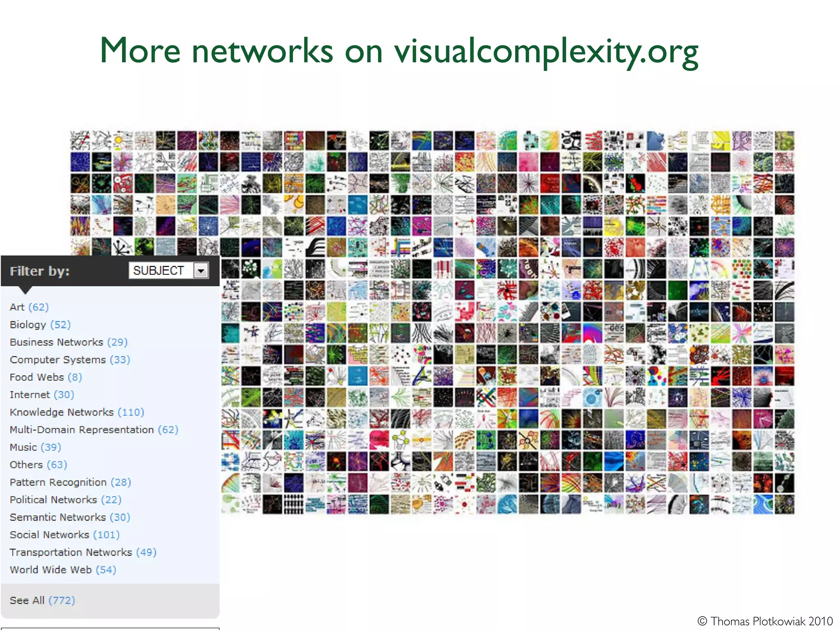
Task: Open the last thumbnail in the top row
Action: coord(784,141)
